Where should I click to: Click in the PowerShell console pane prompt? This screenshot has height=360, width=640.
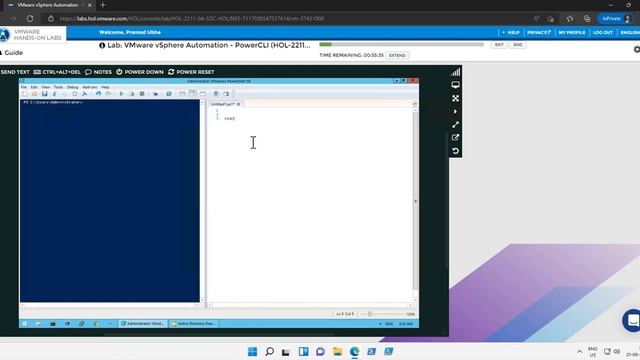53,102
